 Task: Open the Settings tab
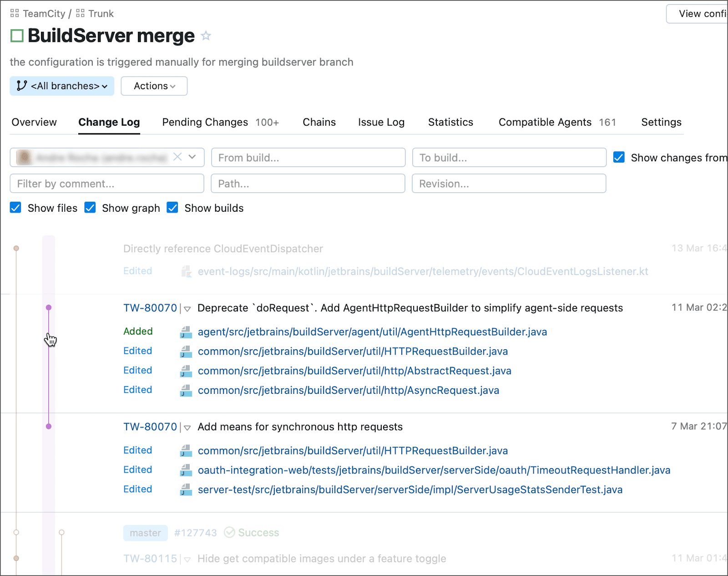click(x=661, y=122)
